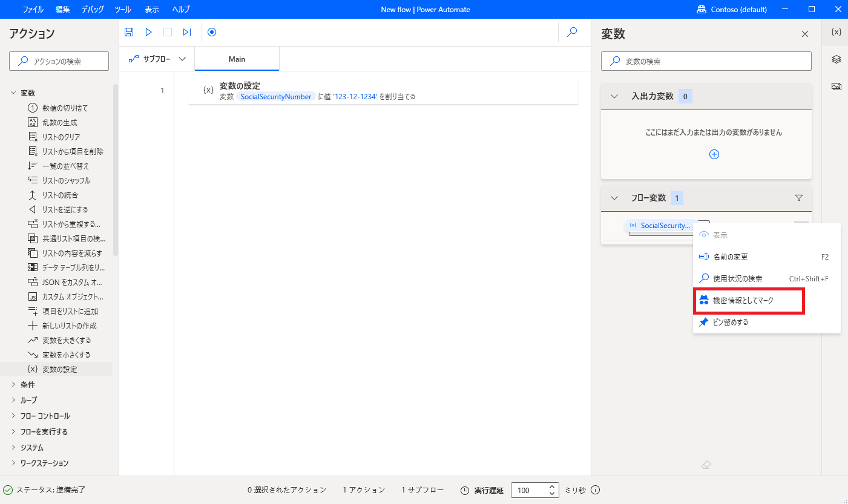
Task: Click the eraser icon below variables pane
Action: click(706, 465)
